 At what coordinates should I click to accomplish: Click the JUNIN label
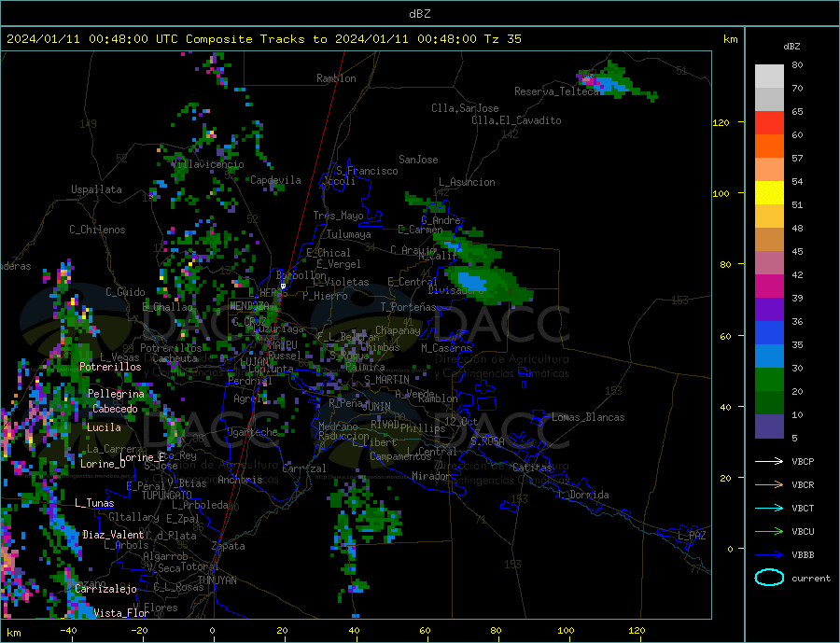click(x=377, y=407)
